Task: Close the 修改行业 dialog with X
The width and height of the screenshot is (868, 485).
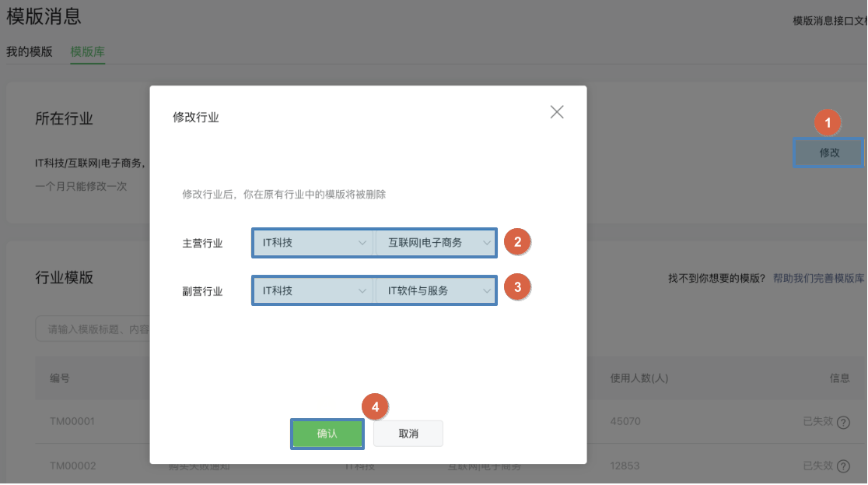Action: coord(556,112)
